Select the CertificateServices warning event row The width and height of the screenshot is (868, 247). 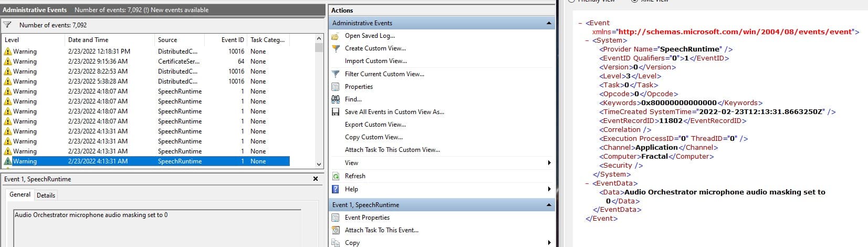pos(179,61)
